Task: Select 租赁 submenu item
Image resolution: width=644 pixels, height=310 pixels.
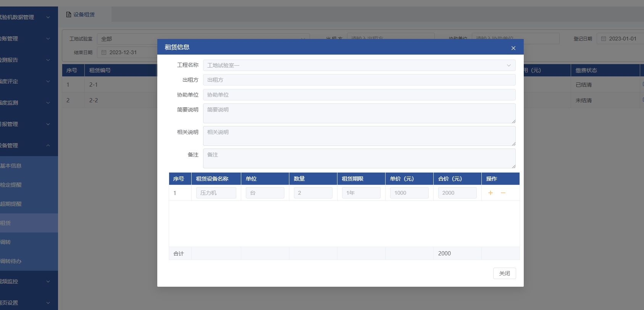Action: coord(29,223)
